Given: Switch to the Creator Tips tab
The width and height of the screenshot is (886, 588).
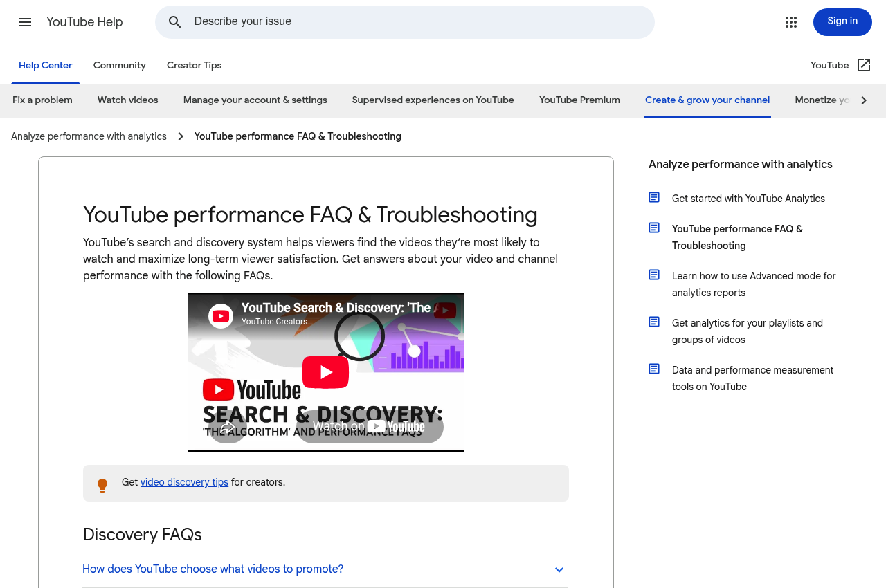Looking at the screenshot, I should pyautogui.click(x=195, y=65).
